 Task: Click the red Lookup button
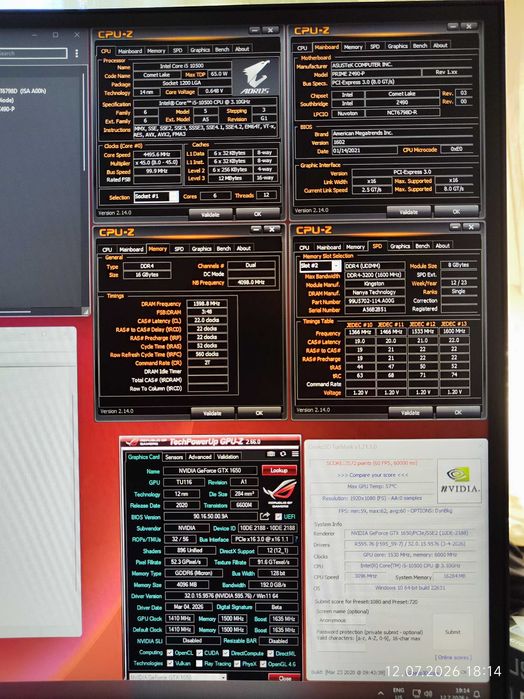(x=279, y=470)
